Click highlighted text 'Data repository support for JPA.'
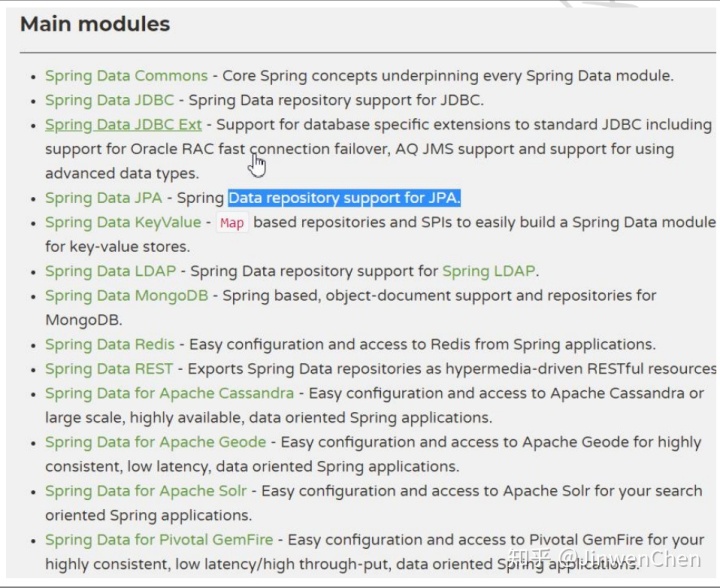This screenshot has height=588, width=720. (x=344, y=198)
